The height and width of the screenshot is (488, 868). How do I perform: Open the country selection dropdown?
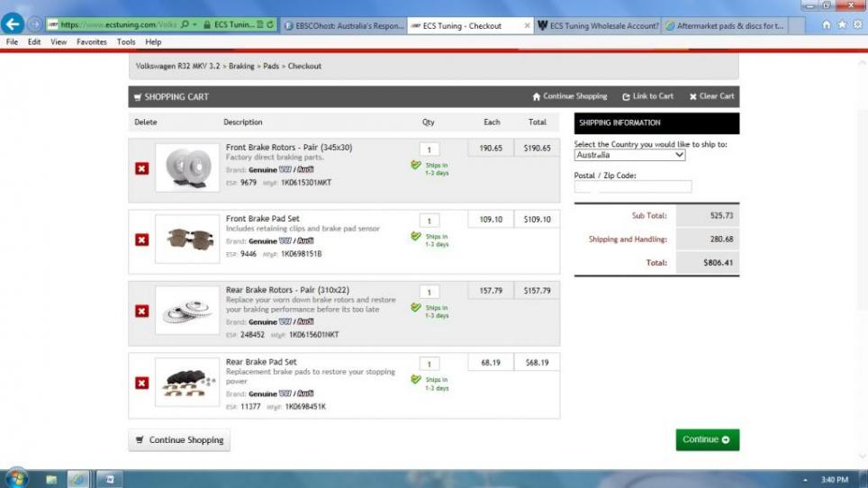629,155
